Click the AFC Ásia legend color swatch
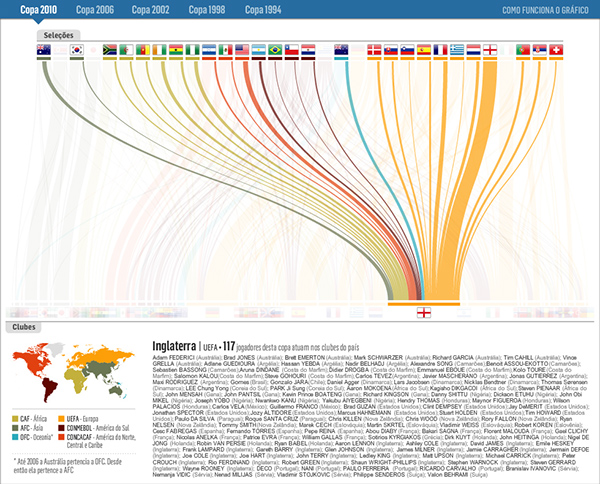The width and height of the screenshot is (600, 484). click(15, 428)
